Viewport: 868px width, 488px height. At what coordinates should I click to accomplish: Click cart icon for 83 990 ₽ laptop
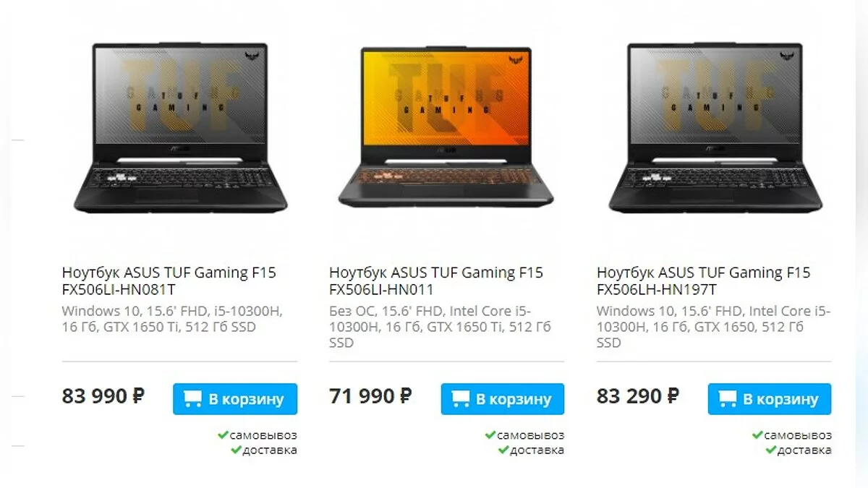click(x=192, y=399)
